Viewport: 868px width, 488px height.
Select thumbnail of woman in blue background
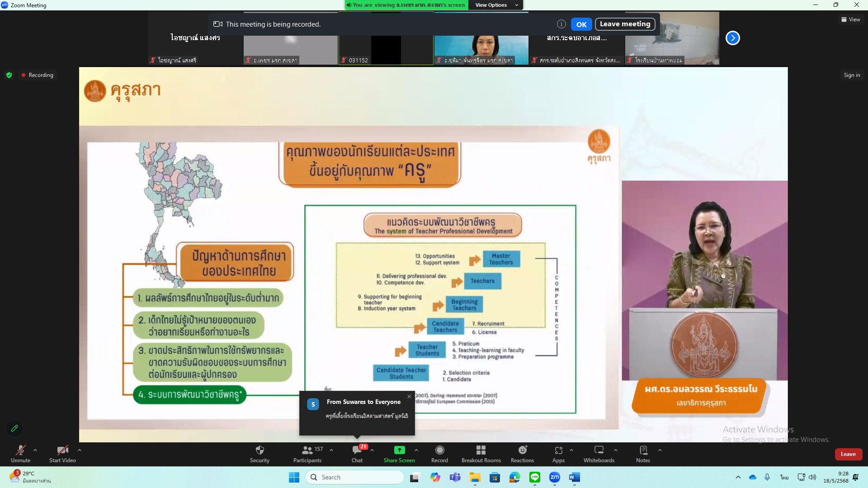click(481, 38)
